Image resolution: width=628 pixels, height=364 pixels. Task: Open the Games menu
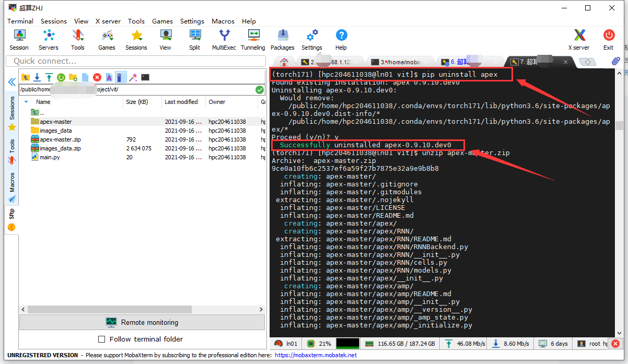click(162, 21)
